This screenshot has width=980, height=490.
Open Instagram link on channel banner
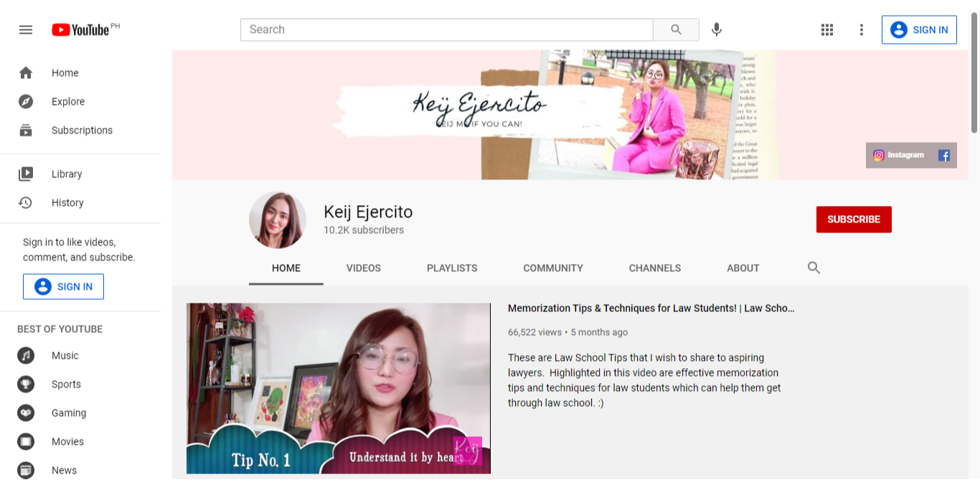899,155
